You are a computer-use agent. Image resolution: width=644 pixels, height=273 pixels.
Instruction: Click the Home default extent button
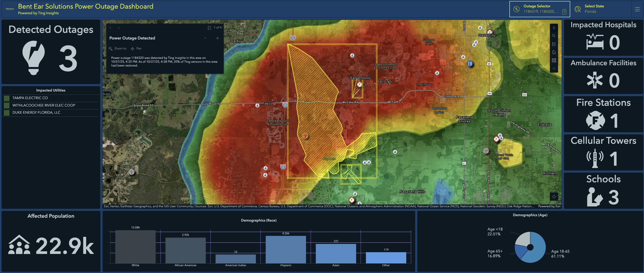554,52
